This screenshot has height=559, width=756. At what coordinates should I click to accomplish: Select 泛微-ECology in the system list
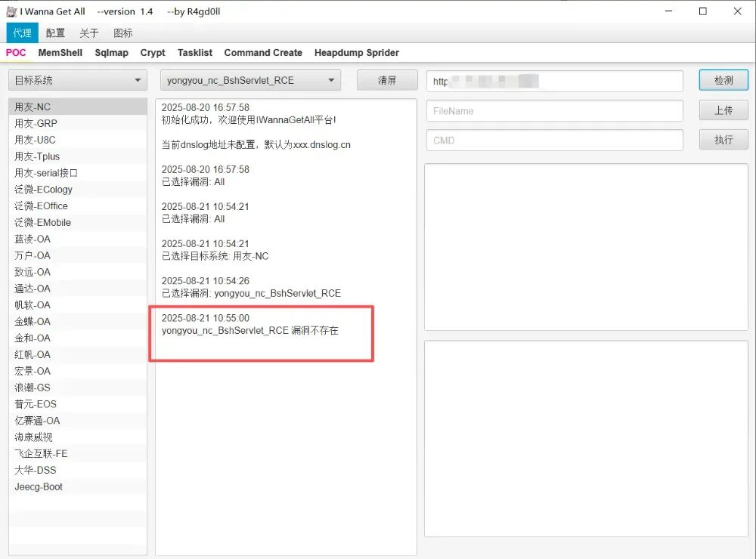pos(44,190)
